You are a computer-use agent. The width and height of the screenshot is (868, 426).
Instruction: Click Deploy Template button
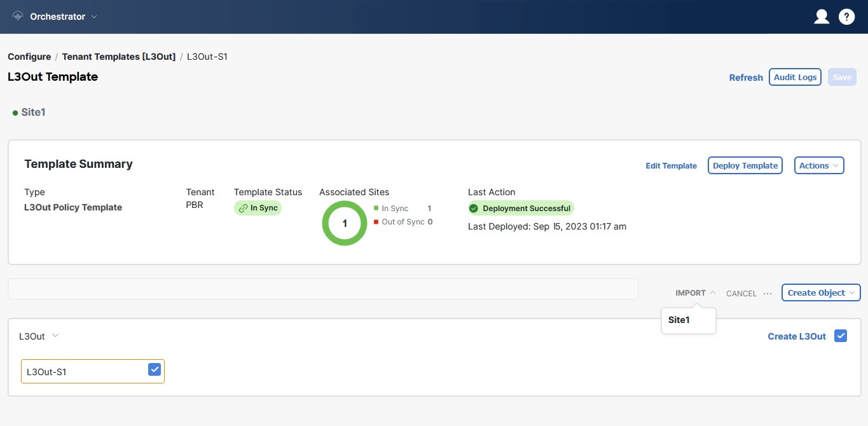[745, 165]
